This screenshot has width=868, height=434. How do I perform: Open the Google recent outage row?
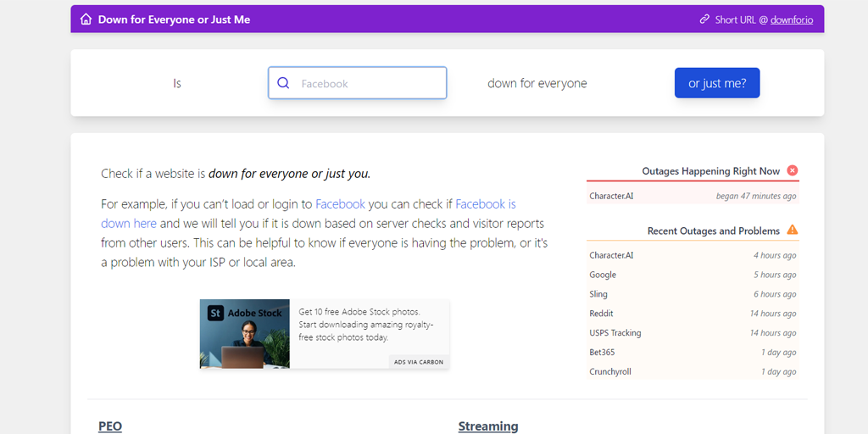pyautogui.click(x=693, y=275)
